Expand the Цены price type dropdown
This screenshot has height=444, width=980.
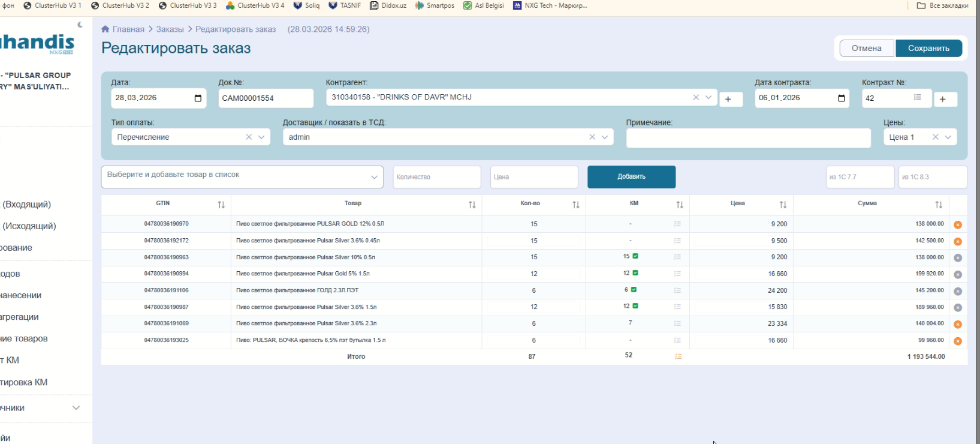click(x=948, y=137)
